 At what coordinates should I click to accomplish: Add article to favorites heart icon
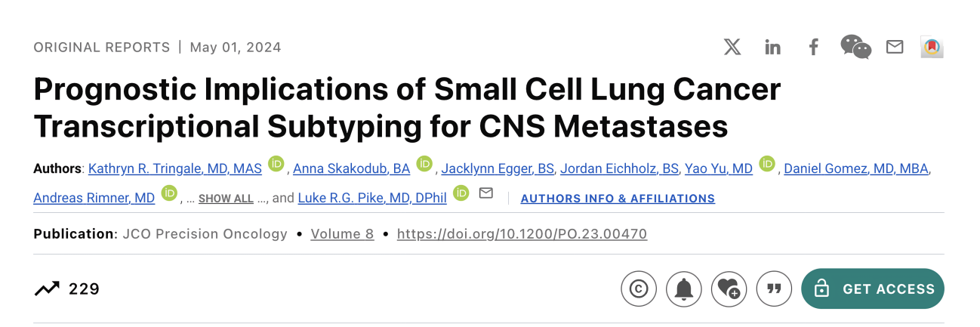coord(729,288)
